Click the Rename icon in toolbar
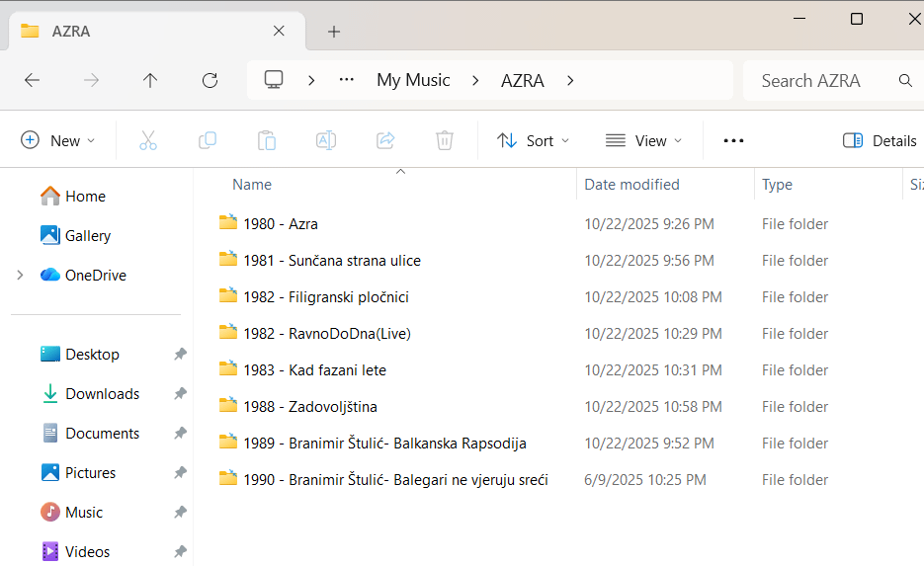The height and width of the screenshot is (566, 924). coord(326,141)
